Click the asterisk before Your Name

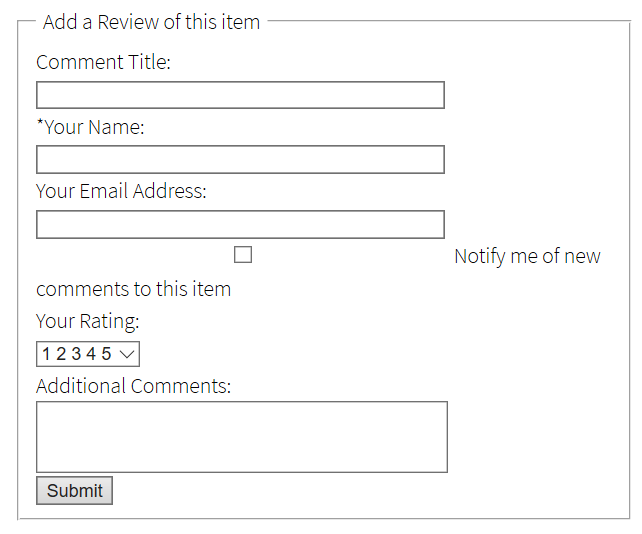click(40, 125)
